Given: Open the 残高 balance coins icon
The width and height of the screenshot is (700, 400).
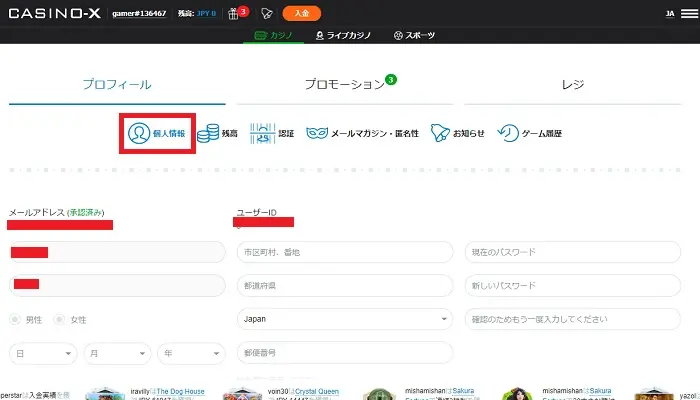Looking at the screenshot, I should (209, 133).
